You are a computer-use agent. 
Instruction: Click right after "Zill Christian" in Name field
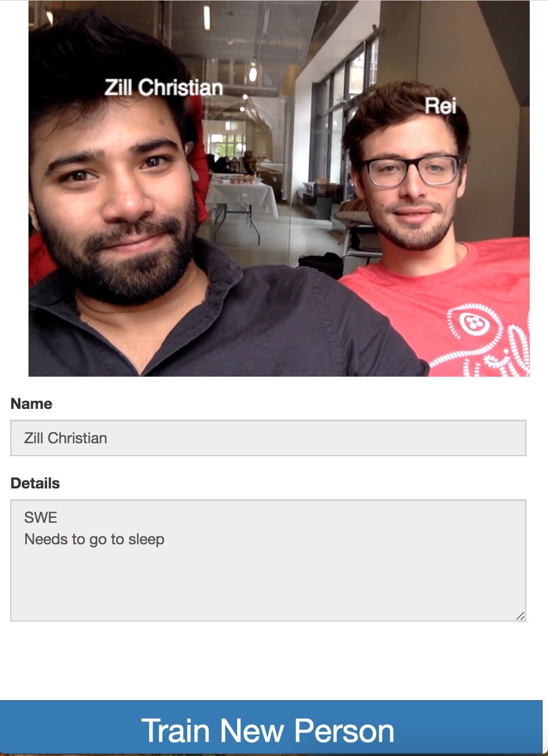109,438
